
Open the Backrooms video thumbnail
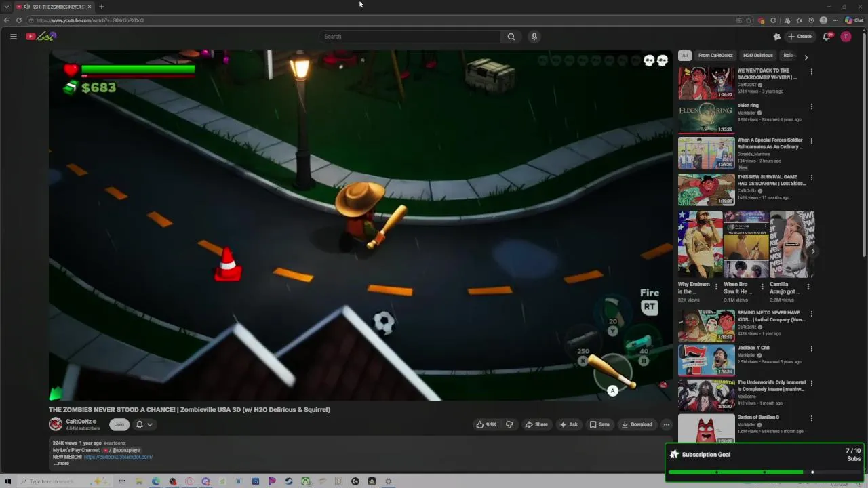click(706, 83)
